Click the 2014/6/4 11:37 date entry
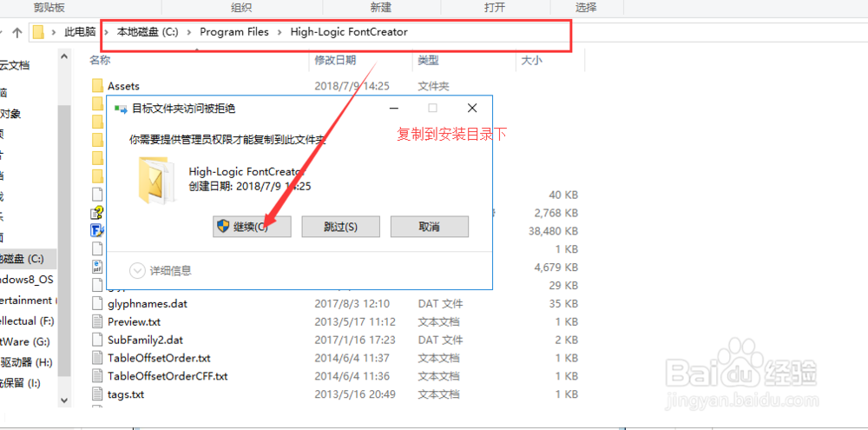The image size is (868, 430). (x=352, y=357)
